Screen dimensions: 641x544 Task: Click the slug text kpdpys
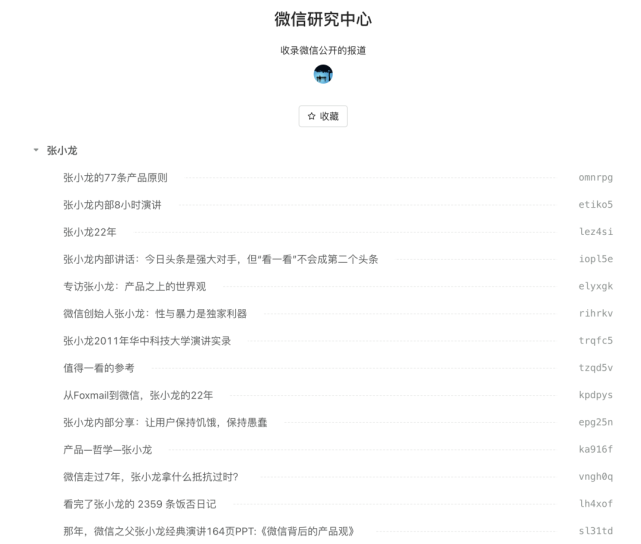(x=596, y=395)
